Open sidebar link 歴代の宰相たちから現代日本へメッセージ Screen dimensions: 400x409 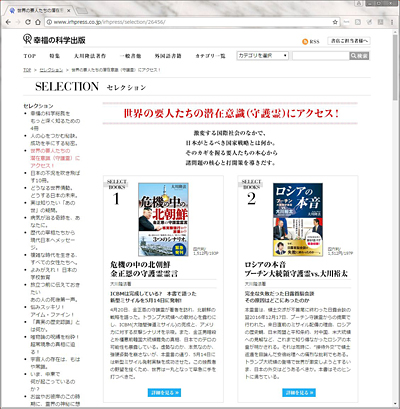click(x=53, y=240)
